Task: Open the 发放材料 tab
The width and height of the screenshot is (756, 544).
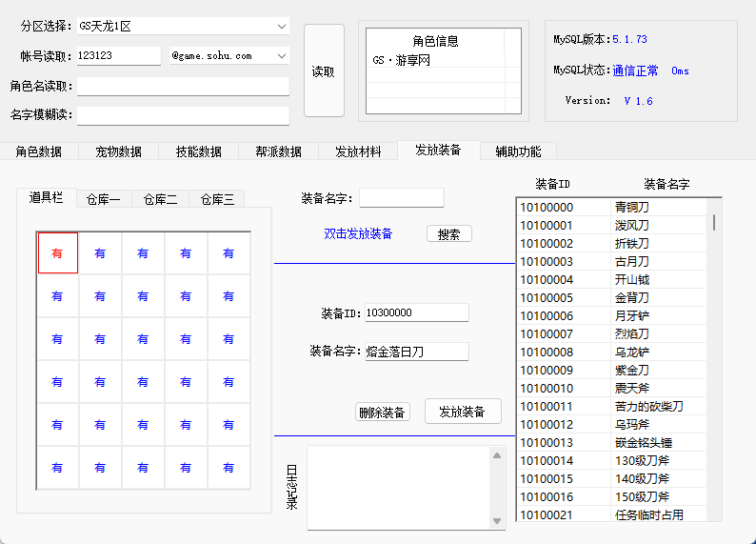Action: coord(358,151)
